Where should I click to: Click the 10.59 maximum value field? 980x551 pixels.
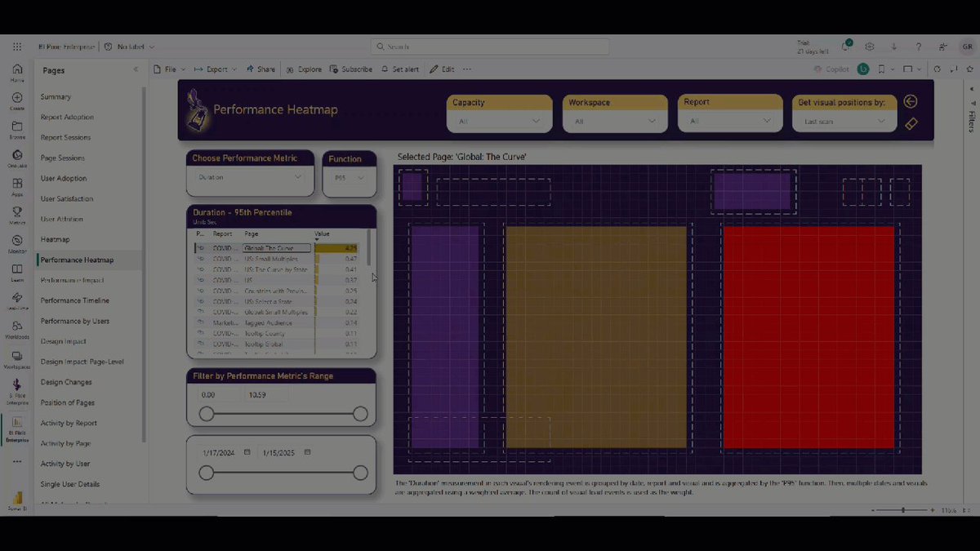(x=266, y=395)
